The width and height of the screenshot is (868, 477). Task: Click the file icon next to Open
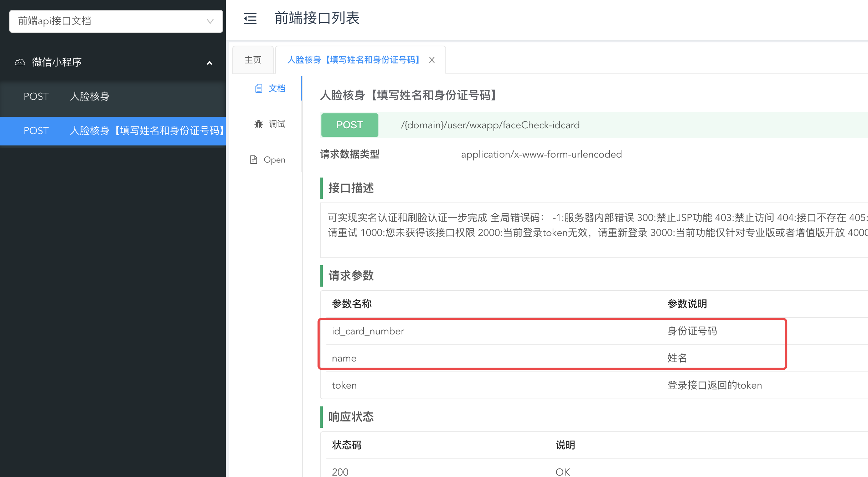253,160
